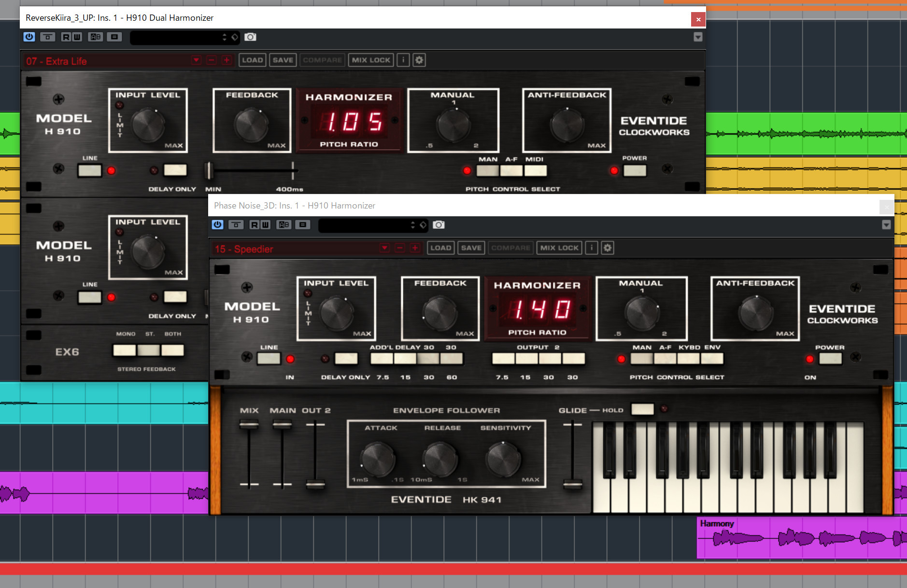Click MIX LOCK in H910 Harmonizer window

click(x=559, y=248)
